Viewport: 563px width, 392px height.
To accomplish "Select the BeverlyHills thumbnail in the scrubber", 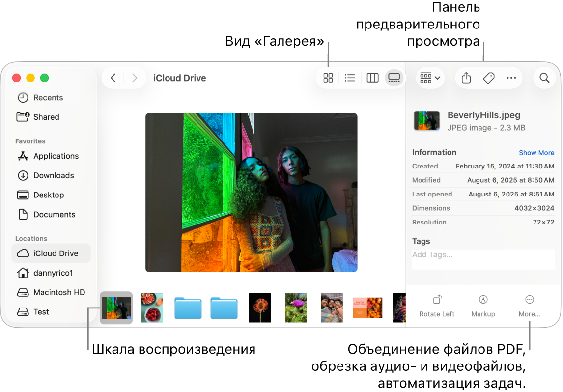I will [x=116, y=308].
